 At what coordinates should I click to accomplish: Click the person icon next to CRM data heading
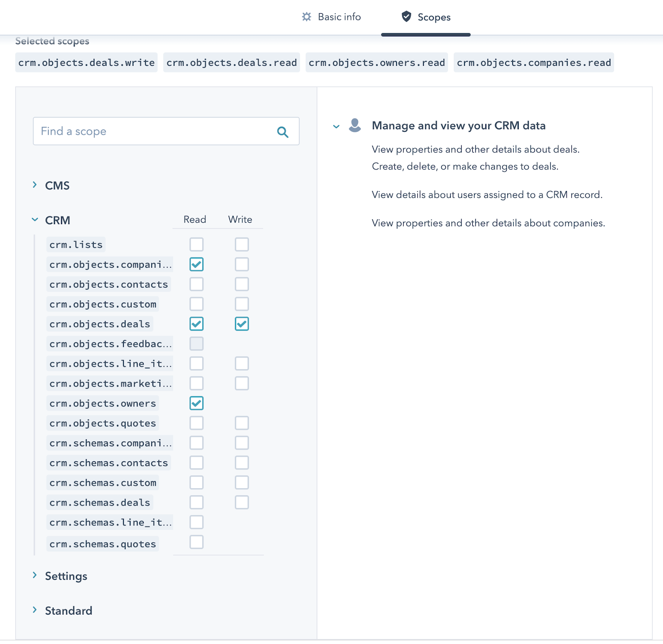click(355, 125)
